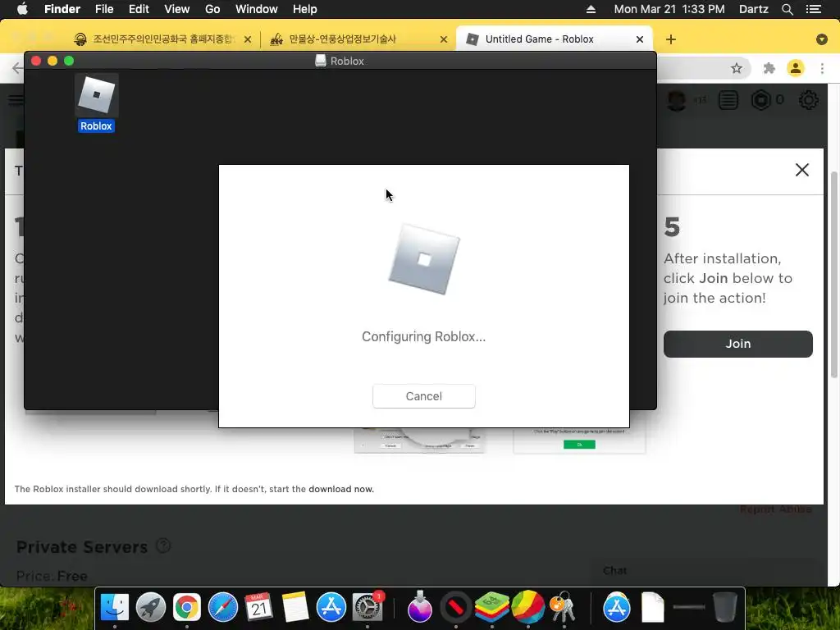
Task: Close the first browser tab
Action: 247,39
